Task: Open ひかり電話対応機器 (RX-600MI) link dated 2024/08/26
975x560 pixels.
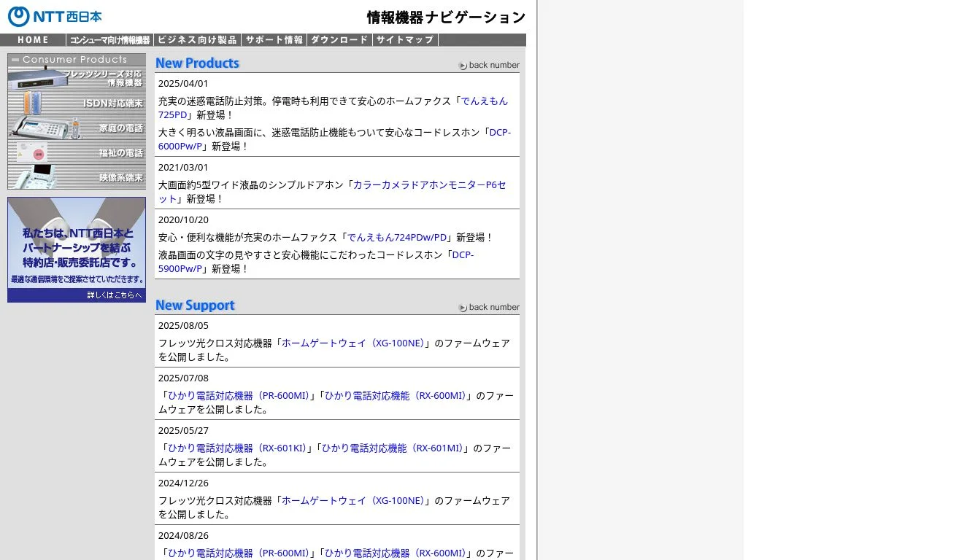Action: (x=395, y=553)
